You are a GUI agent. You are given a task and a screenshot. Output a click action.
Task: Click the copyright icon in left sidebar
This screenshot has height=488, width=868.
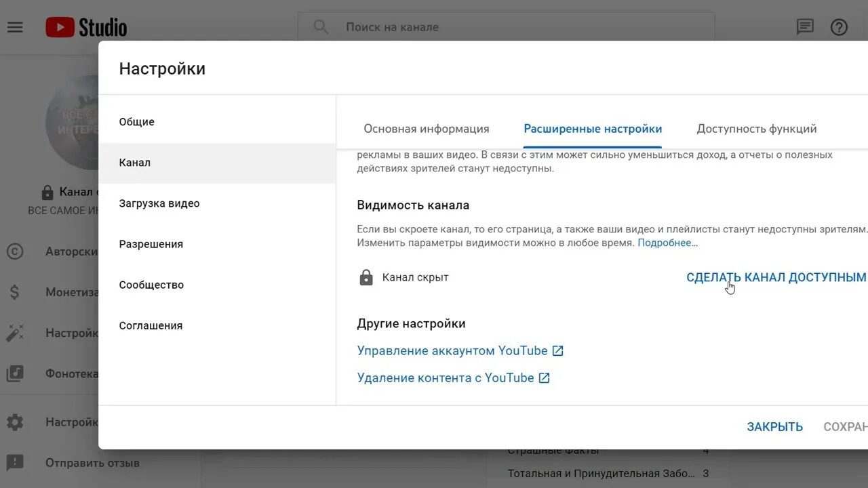[15, 251]
